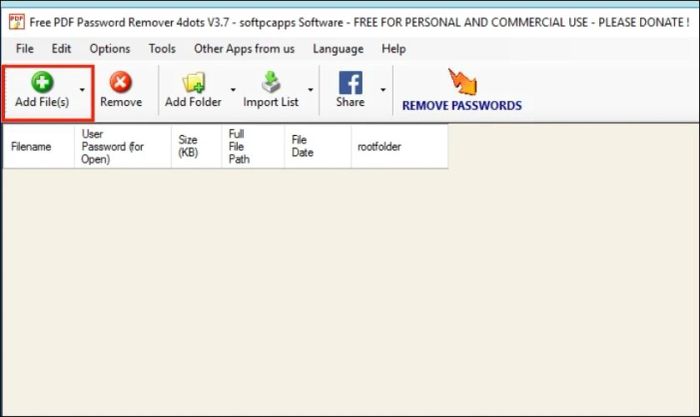Click the REMOVE PASSWORDS label
700x417 pixels.
point(462,106)
